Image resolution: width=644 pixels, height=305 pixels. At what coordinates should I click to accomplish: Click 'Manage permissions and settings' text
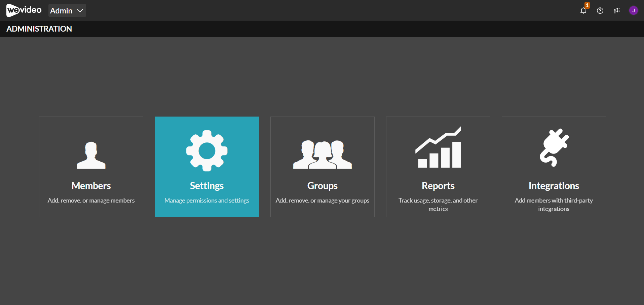pyautogui.click(x=207, y=201)
